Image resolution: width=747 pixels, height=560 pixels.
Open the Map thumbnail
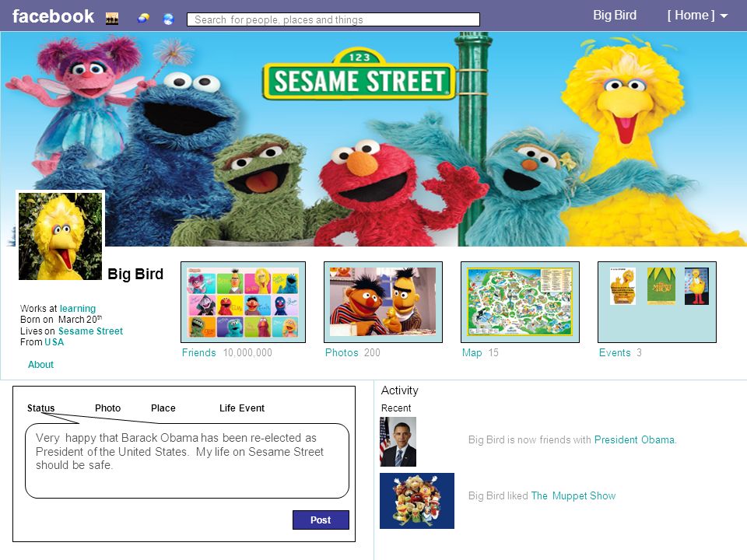(x=521, y=302)
